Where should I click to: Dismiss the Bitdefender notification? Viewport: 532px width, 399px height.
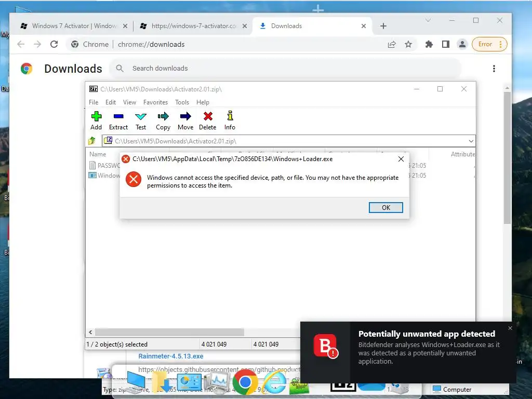pos(510,328)
